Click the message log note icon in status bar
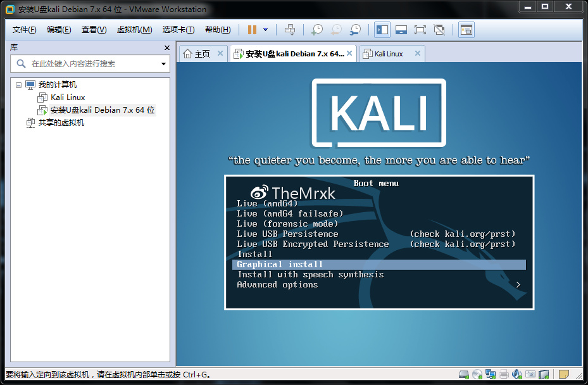Viewport: 588px width, 385px height. point(563,374)
